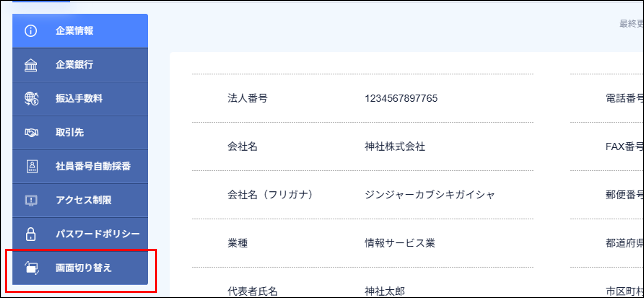Navigate to 振込手数料 settings
The width and height of the screenshot is (644, 298).
pyautogui.click(x=79, y=99)
